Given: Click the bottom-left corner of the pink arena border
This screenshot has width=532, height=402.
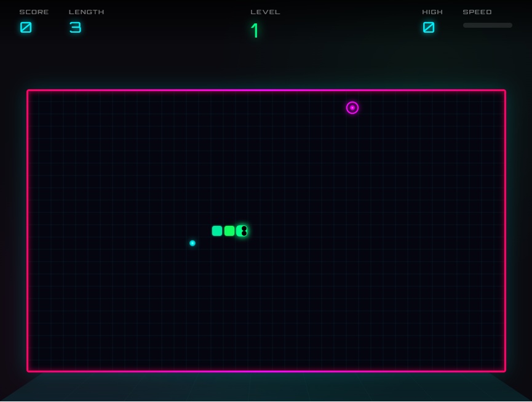Looking at the screenshot, I should (28, 371).
